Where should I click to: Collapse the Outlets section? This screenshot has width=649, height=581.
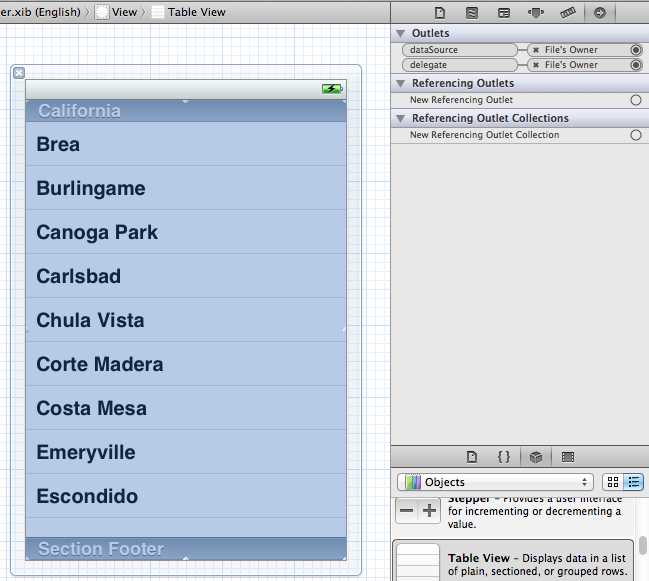[x=400, y=33]
